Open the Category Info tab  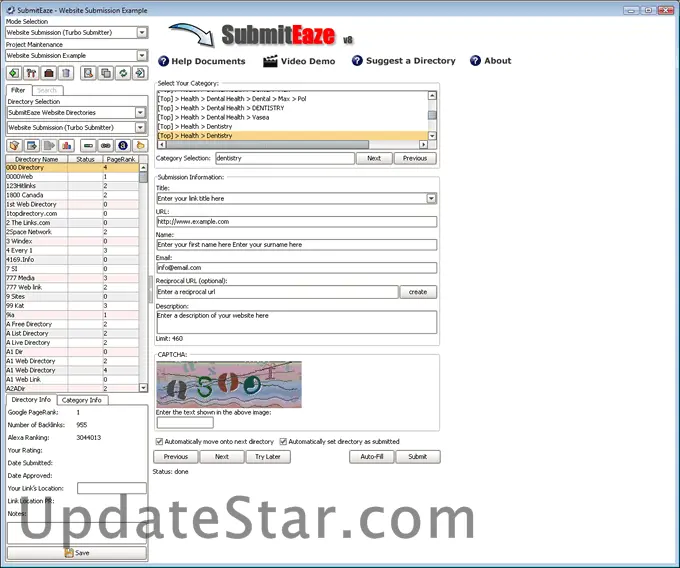(82, 400)
